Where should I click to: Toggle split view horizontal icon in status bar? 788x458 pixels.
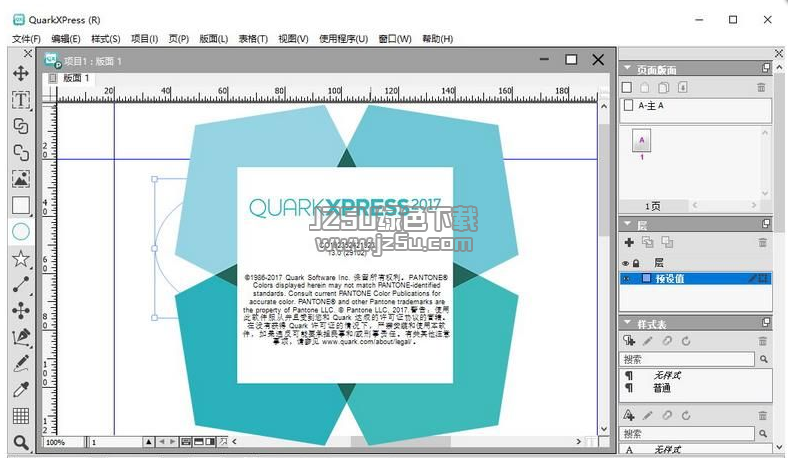(199, 441)
